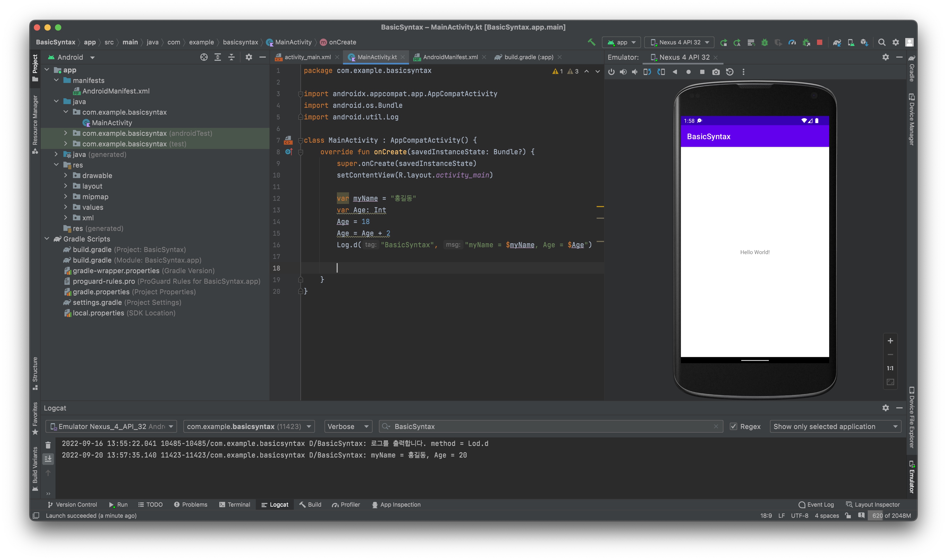Rotate emulator right icon
The height and width of the screenshot is (560, 947).
click(661, 72)
